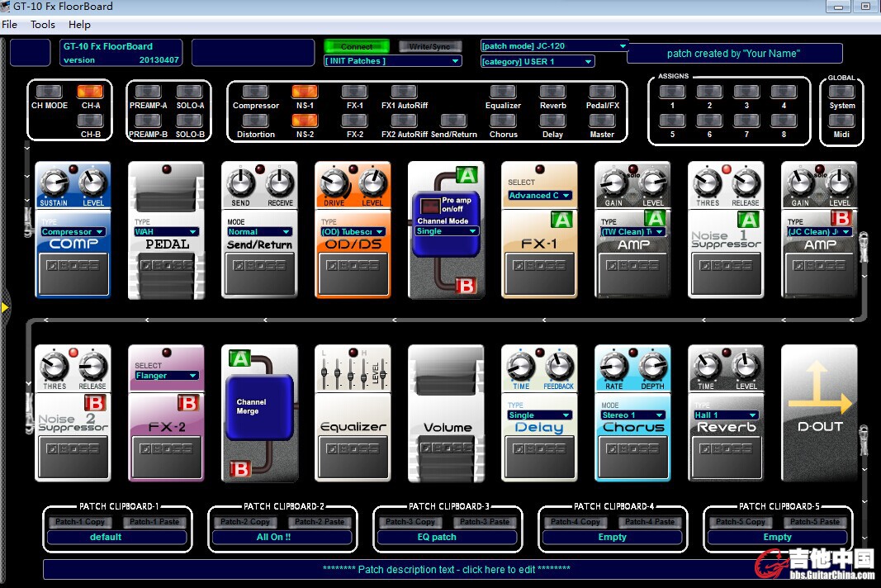Click the D-OUT digital output block
The width and height of the screenshot is (881, 588).
pos(819,413)
